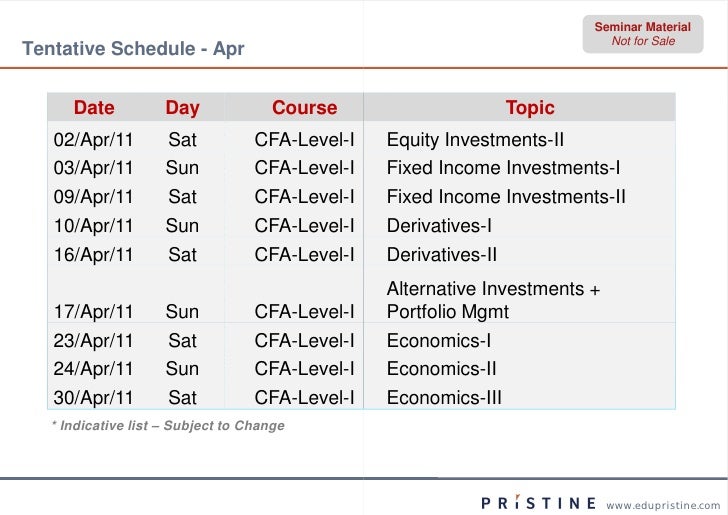Click the Economics-III topic cell
This screenshot has width=728, height=515.
click(x=444, y=398)
